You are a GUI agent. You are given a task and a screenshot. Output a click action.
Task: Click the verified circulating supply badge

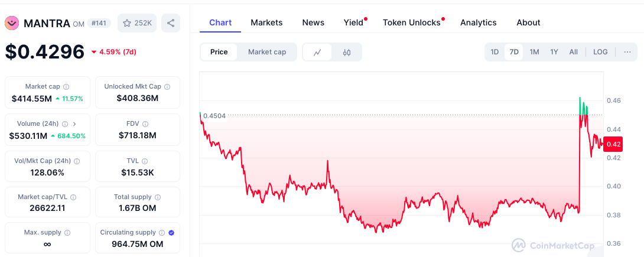point(172,233)
